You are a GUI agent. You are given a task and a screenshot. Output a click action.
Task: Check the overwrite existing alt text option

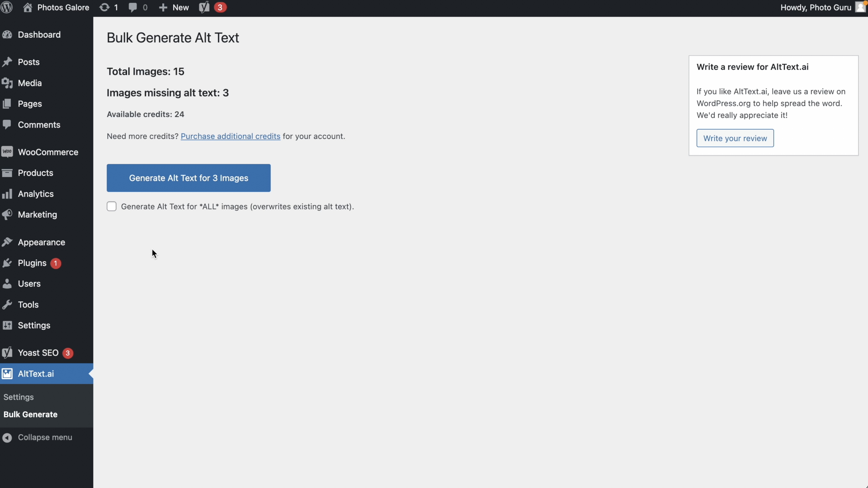[111, 207]
